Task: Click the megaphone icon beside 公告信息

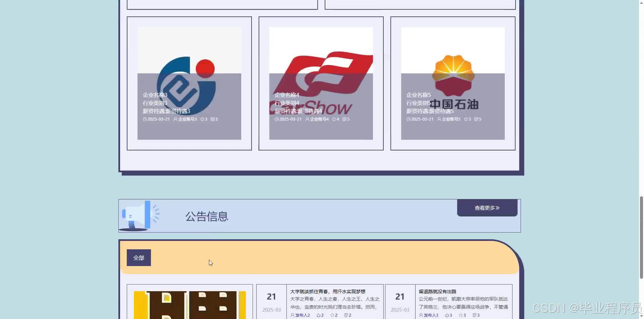Action: [139, 215]
